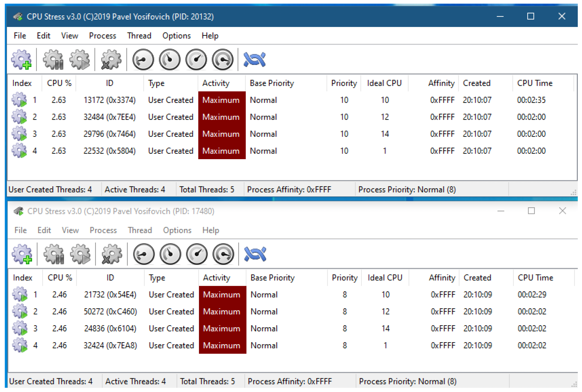Screen dimensions: 582x392
Task: Set low activity gauge in PID 20132 window
Action: click(143, 59)
